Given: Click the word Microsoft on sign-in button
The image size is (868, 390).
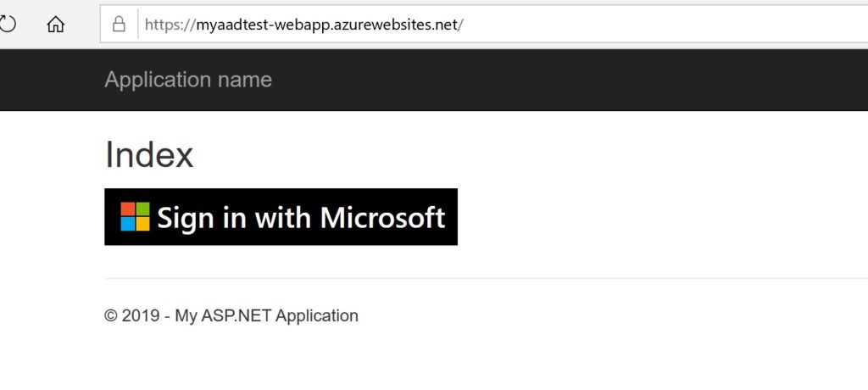Looking at the screenshot, I should [x=382, y=217].
